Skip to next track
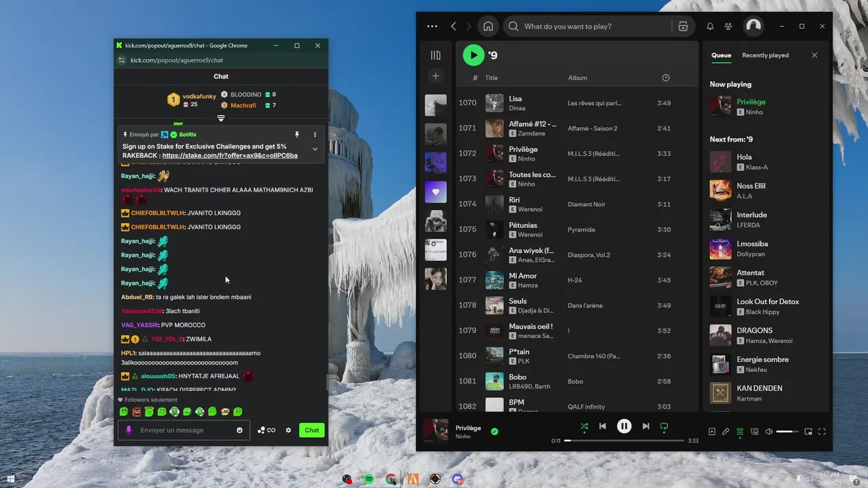Screen dimensions: 868x488 pyautogui.click(x=646, y=426)
